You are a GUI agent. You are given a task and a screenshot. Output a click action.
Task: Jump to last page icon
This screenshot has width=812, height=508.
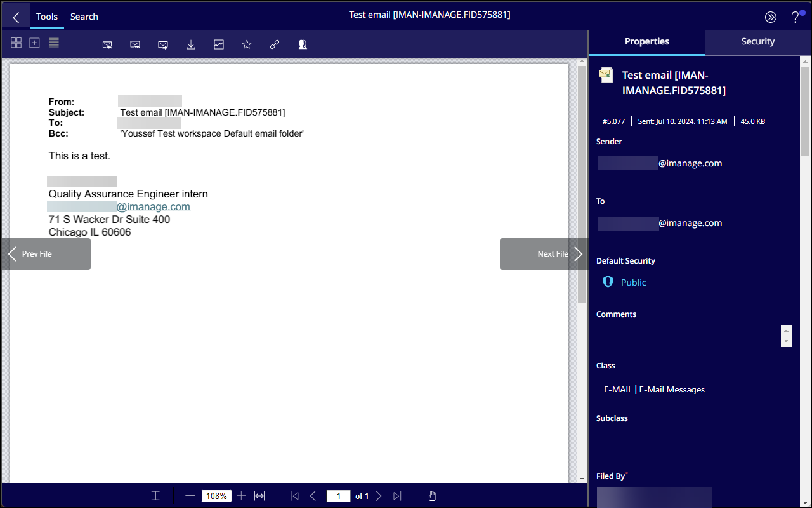point(397,496)
